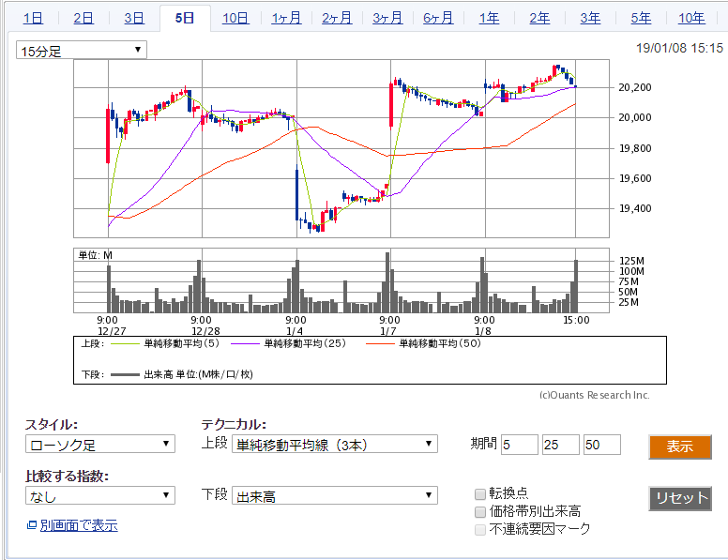This screenshot has height=560, width=728.
Task: Open the 10年 chart tab
Action: pyautogui.click(x=691, y=18)
